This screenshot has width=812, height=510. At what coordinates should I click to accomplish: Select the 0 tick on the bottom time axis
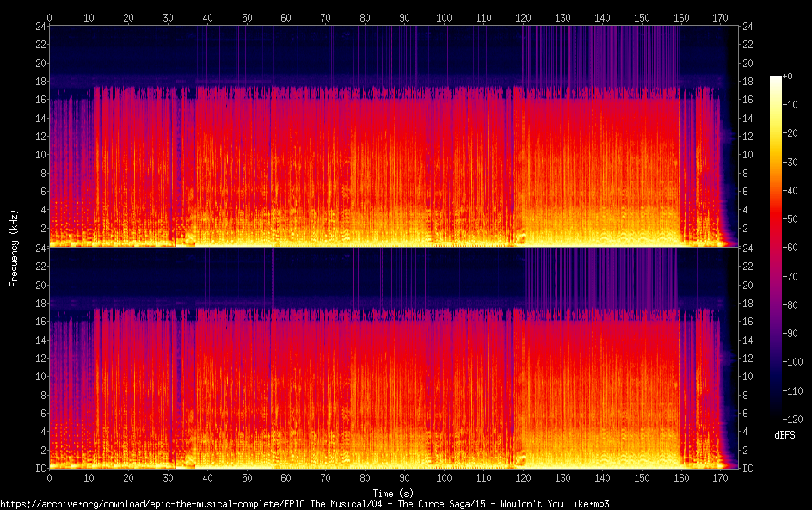[x=50, y=478]
